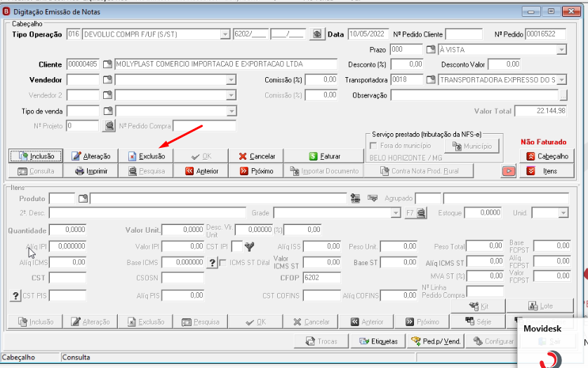Click the Movidesk logo icon
588x368 pixels.
(550, 359)
